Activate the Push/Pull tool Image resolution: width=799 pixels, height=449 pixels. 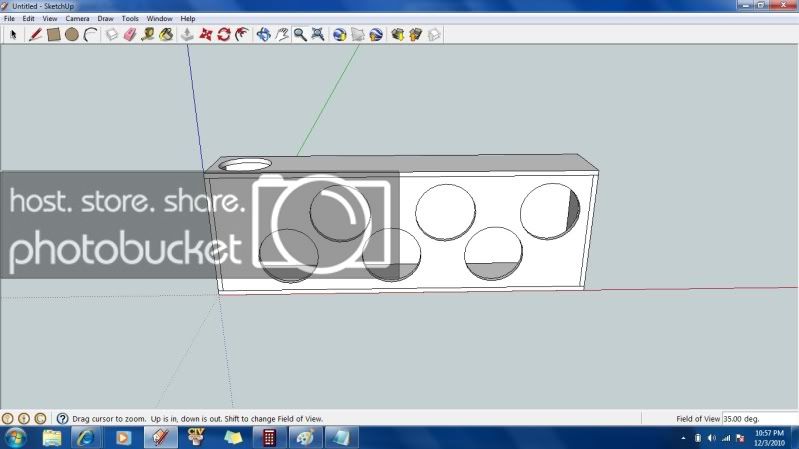tap(187, 35)
